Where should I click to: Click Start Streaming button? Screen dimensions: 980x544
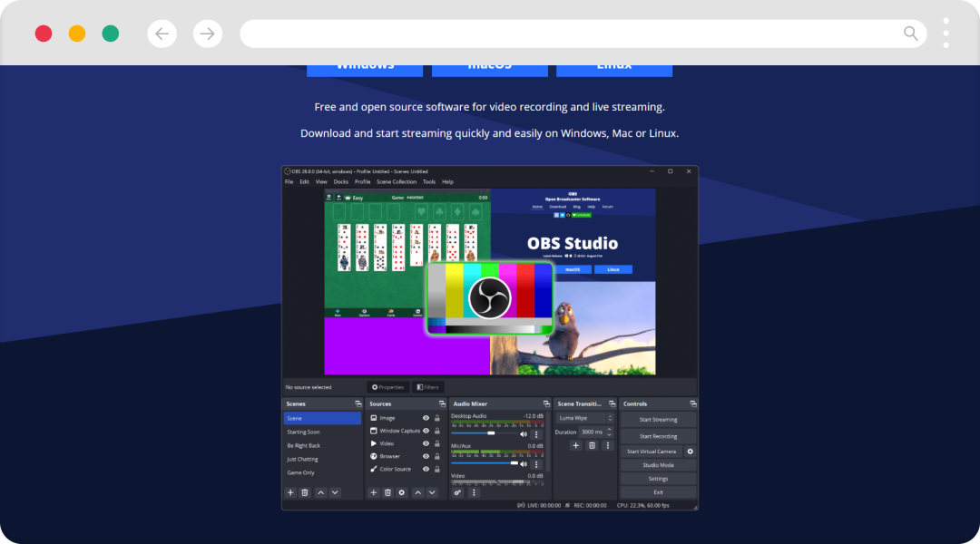coord(658,420)
